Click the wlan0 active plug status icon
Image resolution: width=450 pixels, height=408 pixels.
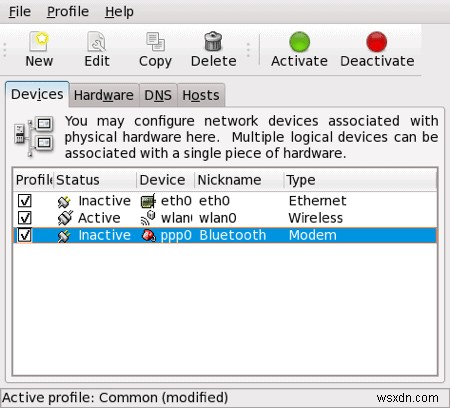(x=65, y=218)
